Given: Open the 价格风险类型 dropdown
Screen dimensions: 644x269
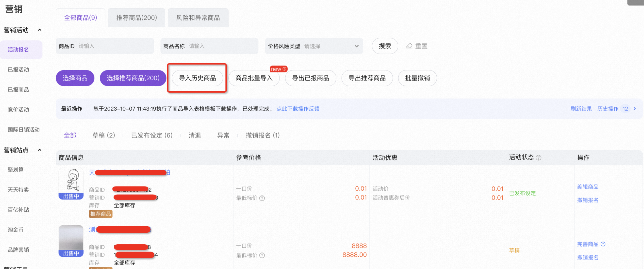Looking at the screenshot, I should coord(314,46).
